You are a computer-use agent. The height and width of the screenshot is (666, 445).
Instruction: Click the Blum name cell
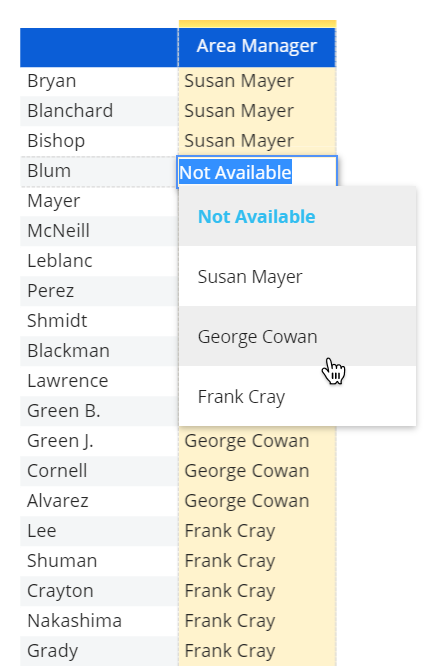(99, 171)
